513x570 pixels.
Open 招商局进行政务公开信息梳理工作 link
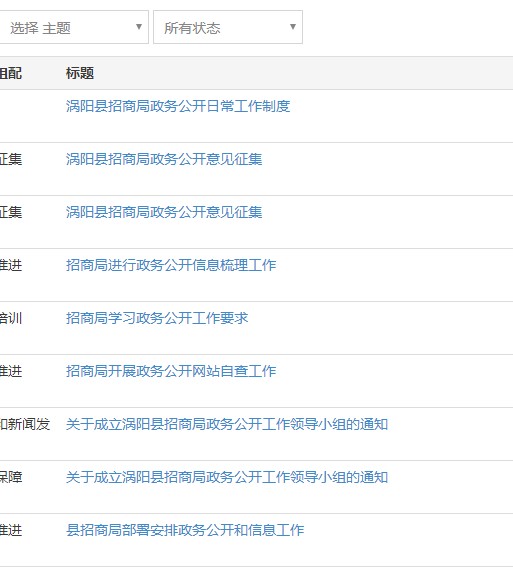171,265
